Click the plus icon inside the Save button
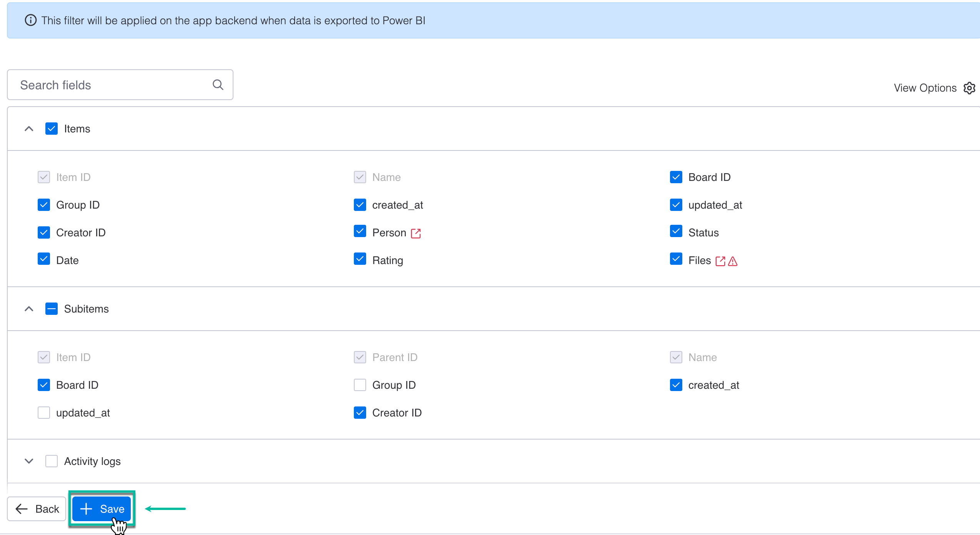The width and height of the screenshot is (980, 535). click(86, 508)
